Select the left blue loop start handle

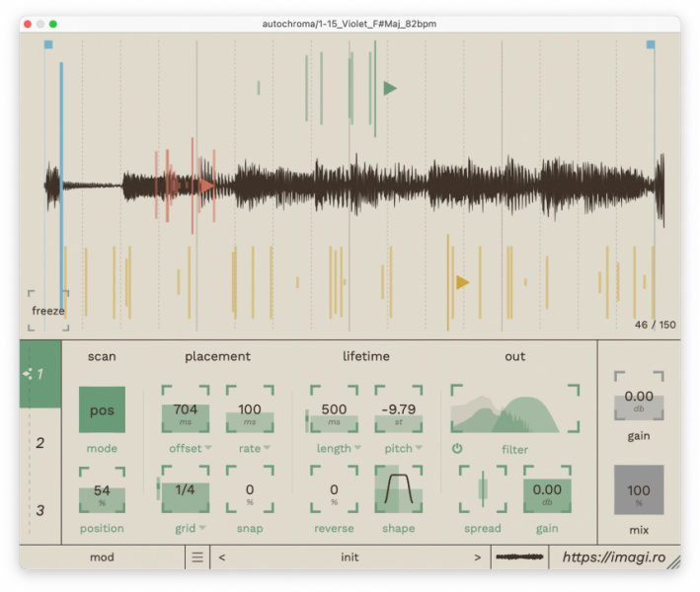(48, 44)
